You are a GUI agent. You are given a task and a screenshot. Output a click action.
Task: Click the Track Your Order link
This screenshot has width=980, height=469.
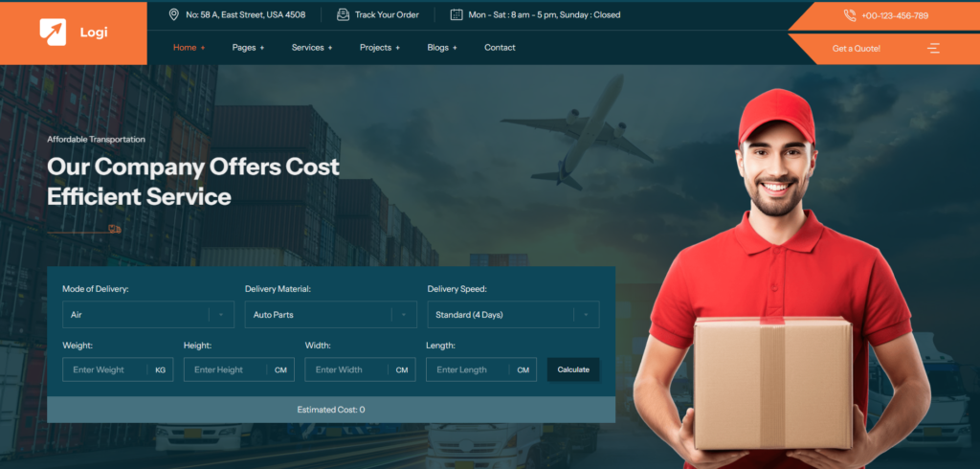click(x=387, y=15)
